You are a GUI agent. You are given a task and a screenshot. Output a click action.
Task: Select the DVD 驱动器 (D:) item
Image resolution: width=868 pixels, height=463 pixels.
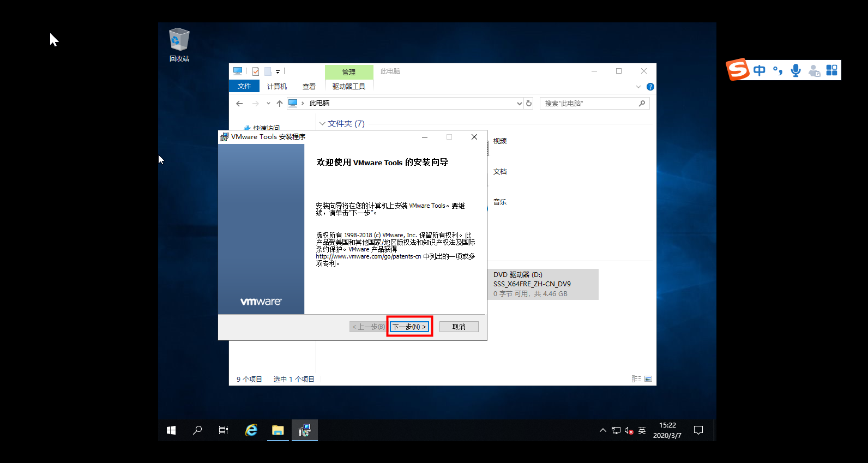pos(542,284)
